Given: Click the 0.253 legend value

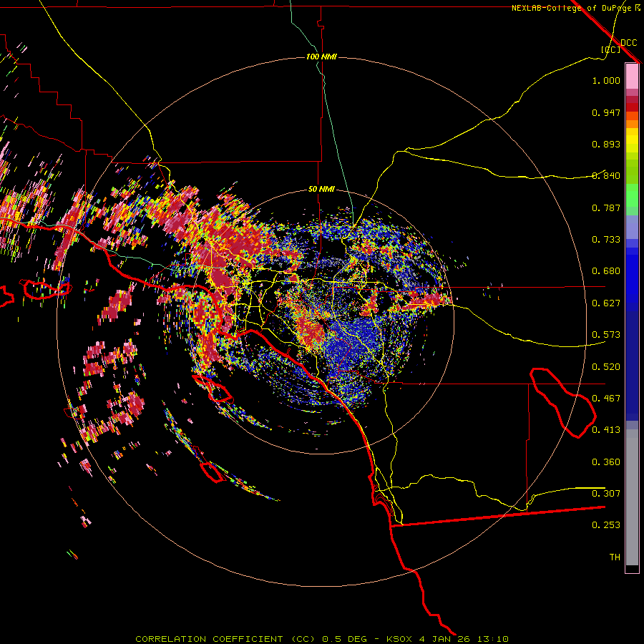Looking at the screenshot, I should pyautogui.click(x=606, y=525).
